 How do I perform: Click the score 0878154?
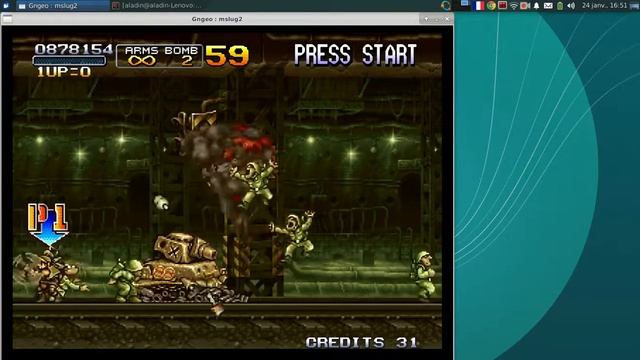click(x=73, y=49)
